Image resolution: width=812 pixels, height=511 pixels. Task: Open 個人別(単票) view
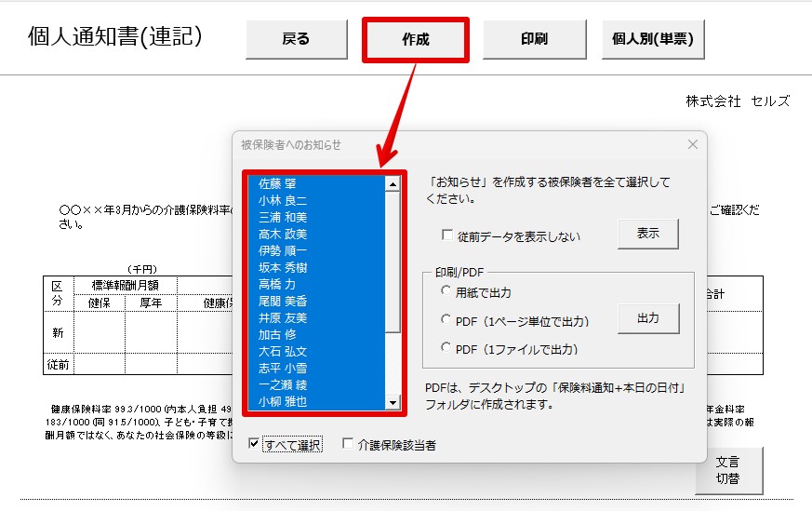pos(653,39)
